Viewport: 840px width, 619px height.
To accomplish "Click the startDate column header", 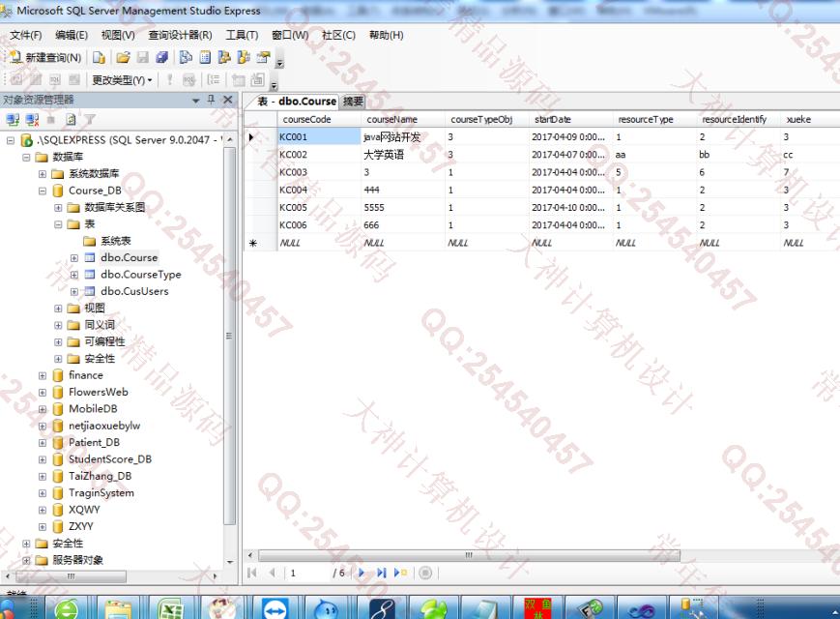I will 571,120.
